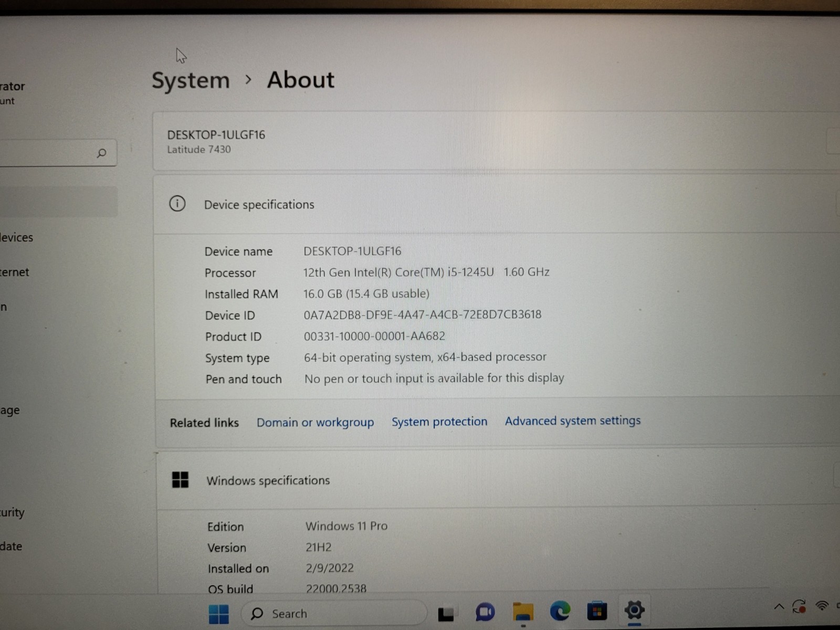
Task: Launch Microsoft Edge from the taskbar
Action: 560,611
